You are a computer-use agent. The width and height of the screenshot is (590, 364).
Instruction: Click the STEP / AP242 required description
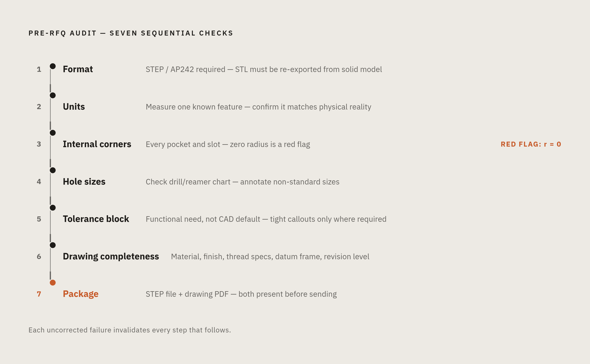[264, 69]
